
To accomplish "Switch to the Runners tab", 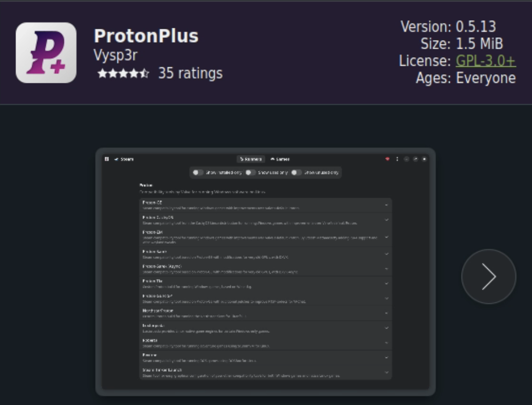I will [251, 159].
